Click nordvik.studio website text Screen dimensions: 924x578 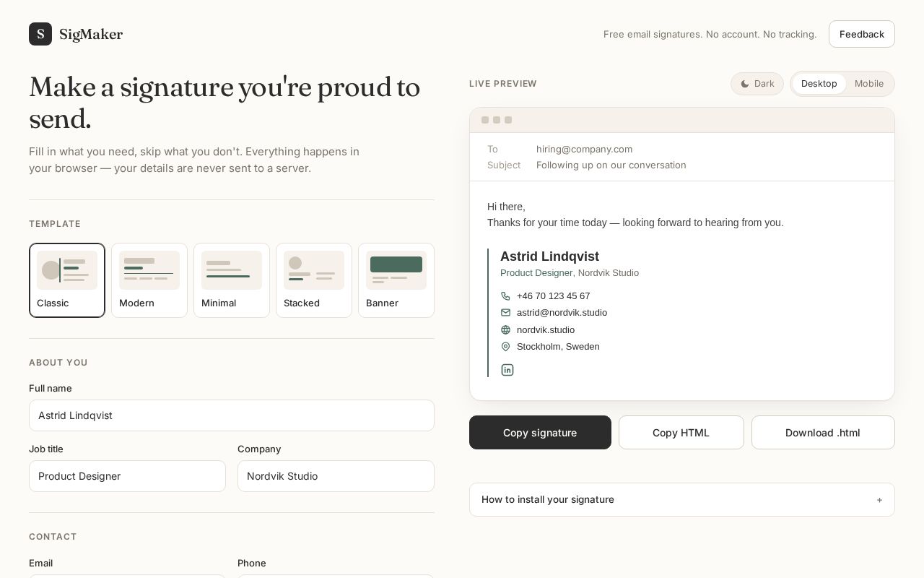(x=546, y=330)
